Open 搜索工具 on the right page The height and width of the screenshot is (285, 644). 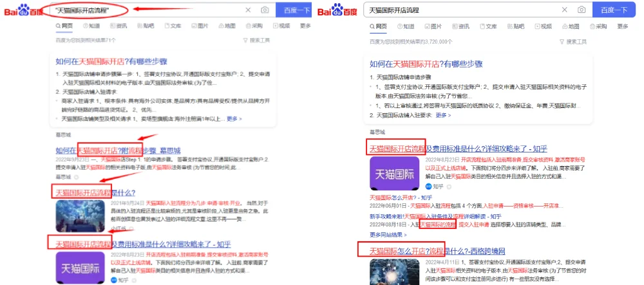point(573,42)
